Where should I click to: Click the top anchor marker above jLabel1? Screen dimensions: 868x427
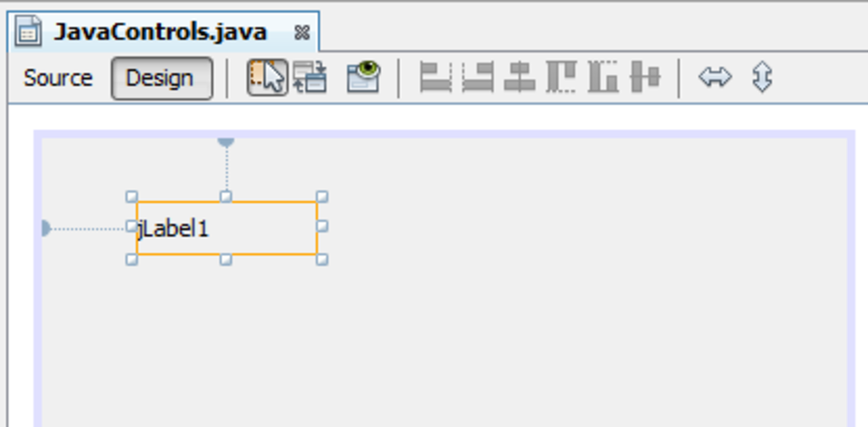pyautogui.click(x=226, y=143)
